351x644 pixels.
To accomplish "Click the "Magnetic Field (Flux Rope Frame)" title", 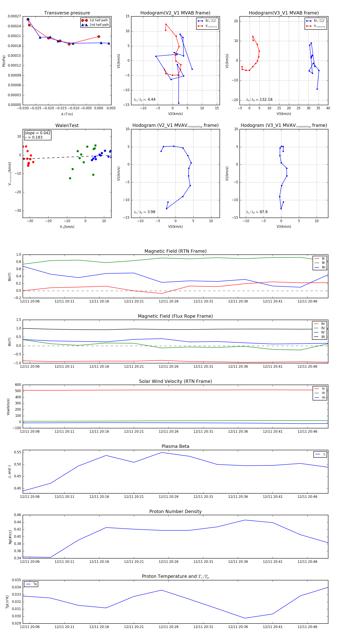I will click(175, 316).
